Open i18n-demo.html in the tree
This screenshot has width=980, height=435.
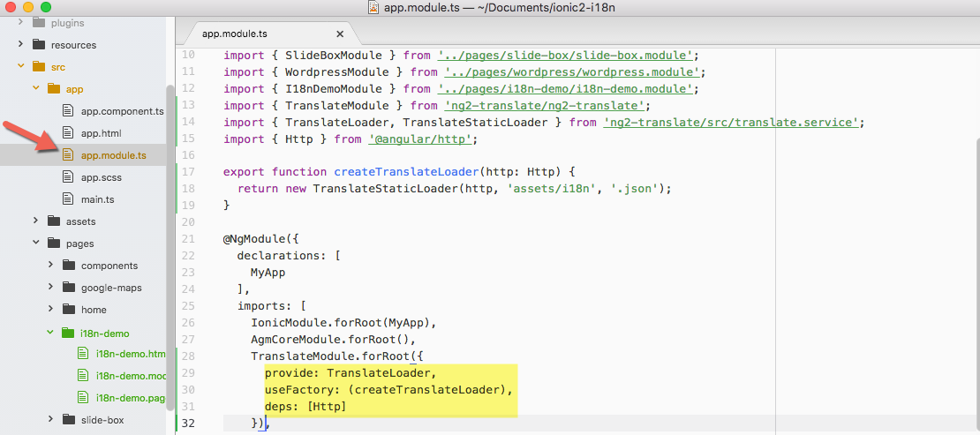tap(131, 353)
